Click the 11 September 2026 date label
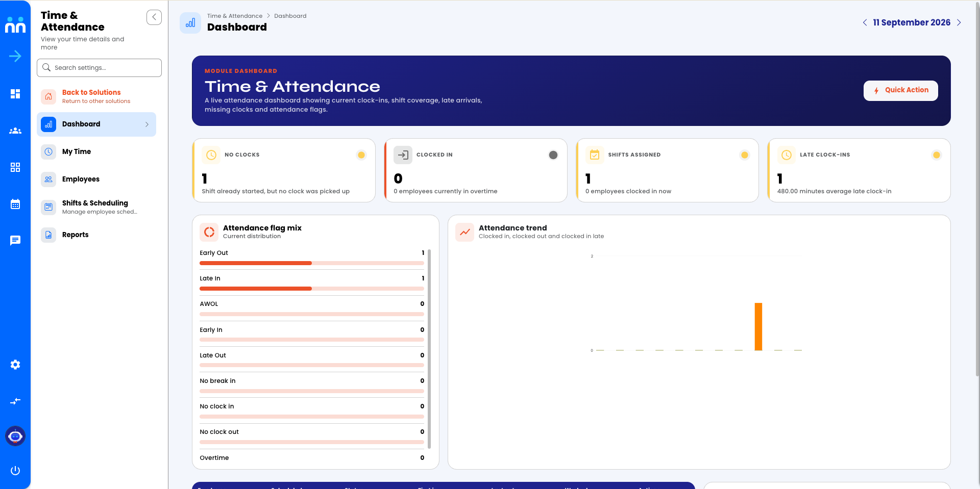 click(912, 22)
